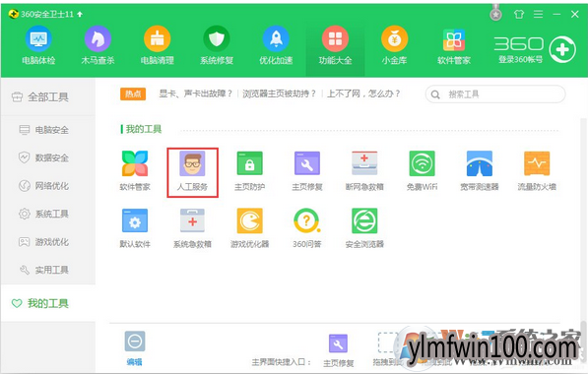Screen dimensions: 588x374
Task: Open 电脑清理 cleanup tool
Action: tap(158, 45)
